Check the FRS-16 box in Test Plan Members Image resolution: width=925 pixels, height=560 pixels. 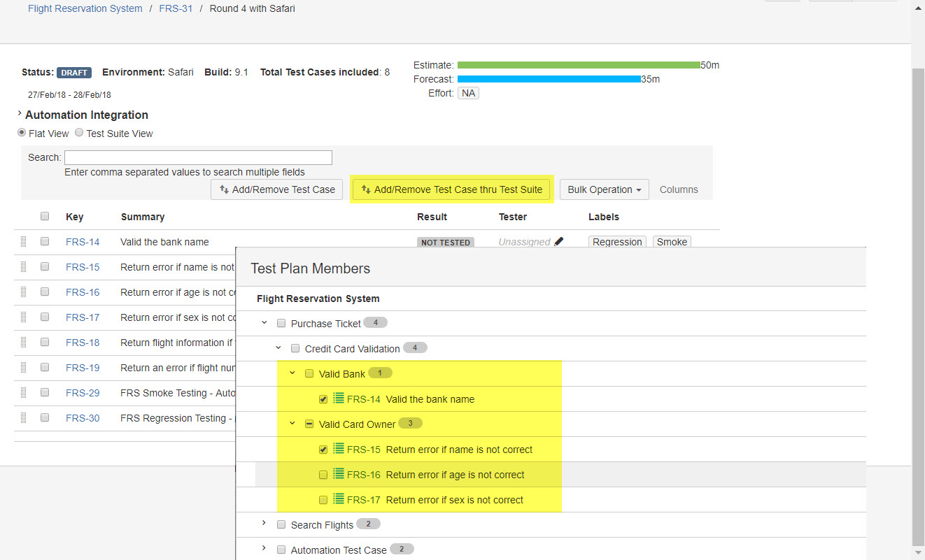click(x=323, y=475)
